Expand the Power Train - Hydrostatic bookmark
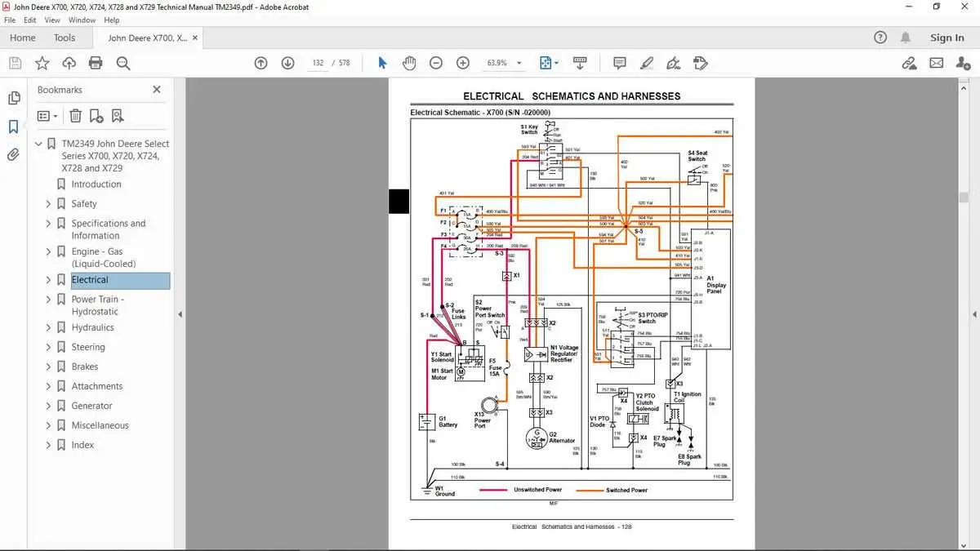 point(48,300)
